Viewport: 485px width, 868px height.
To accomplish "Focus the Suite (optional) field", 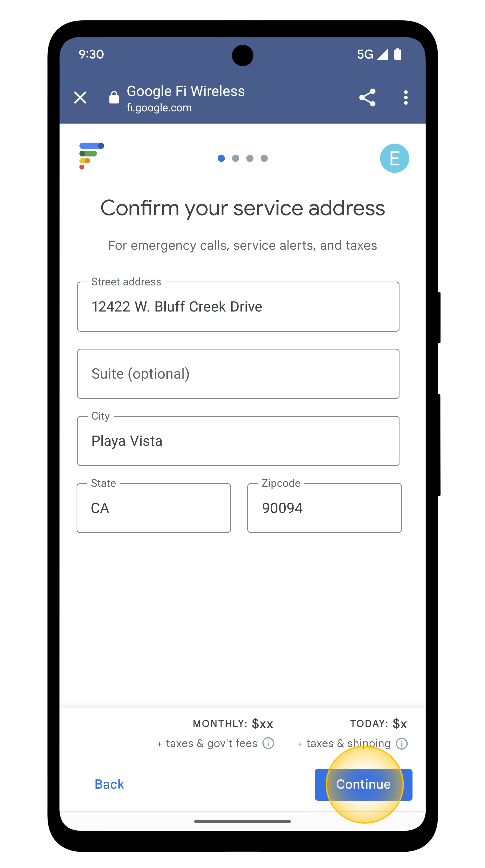I will (x=238, y=374).
